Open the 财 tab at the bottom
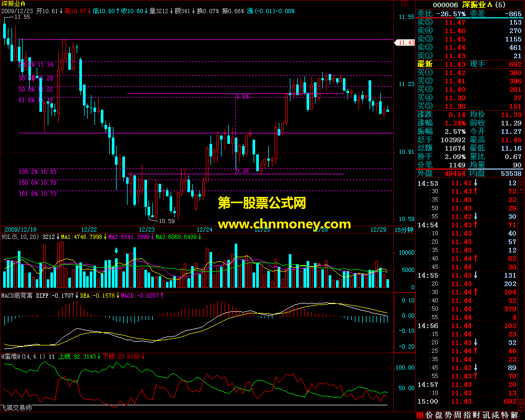This screenshot has height=420, width=525. click(477, 415)
